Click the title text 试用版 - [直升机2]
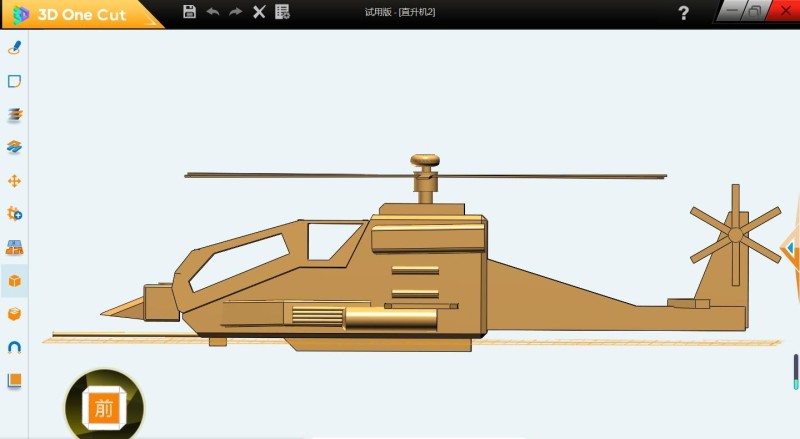The height and width of the screenshot is (439, 800). [x=400, y=12]
